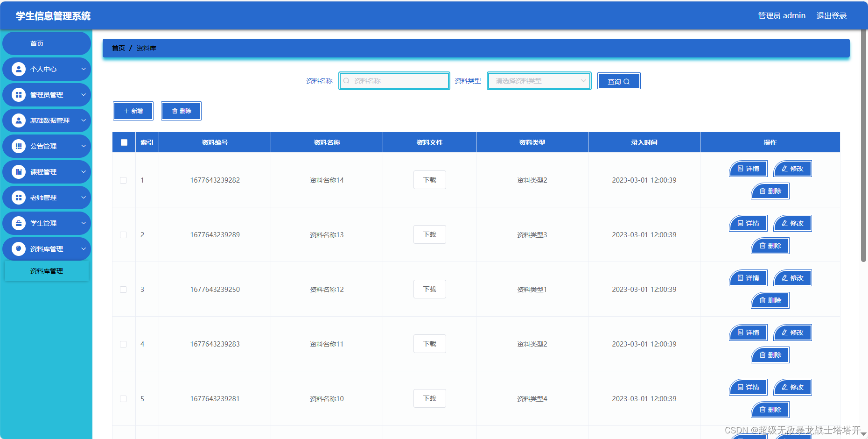
Task: Click the 修改 pencil icon for 资料名称14
Action: point(785,169)
